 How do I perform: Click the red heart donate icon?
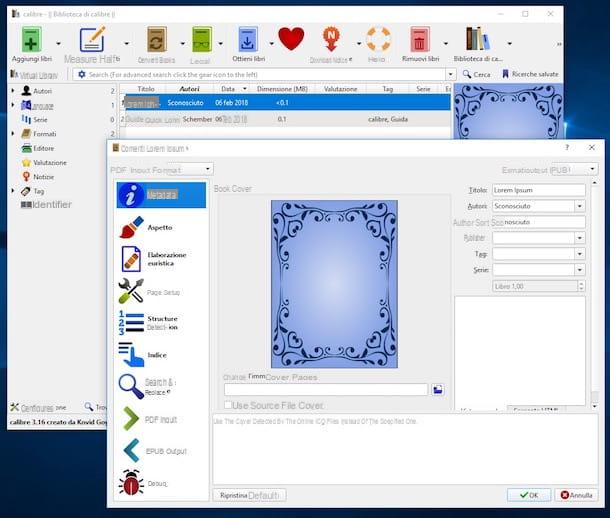[x=291, y=39]
